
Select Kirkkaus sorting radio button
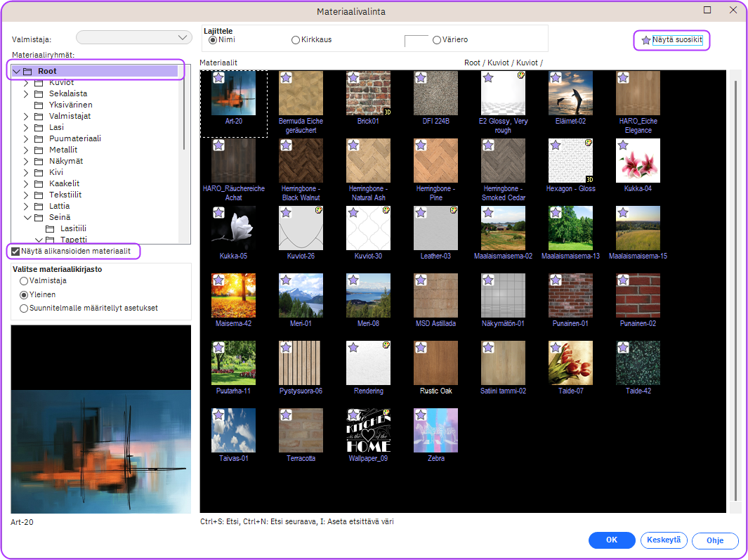(296, 40)
